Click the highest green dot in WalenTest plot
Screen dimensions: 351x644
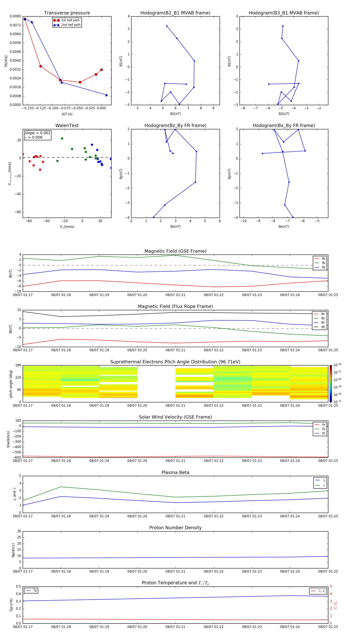tap(62, 139)
